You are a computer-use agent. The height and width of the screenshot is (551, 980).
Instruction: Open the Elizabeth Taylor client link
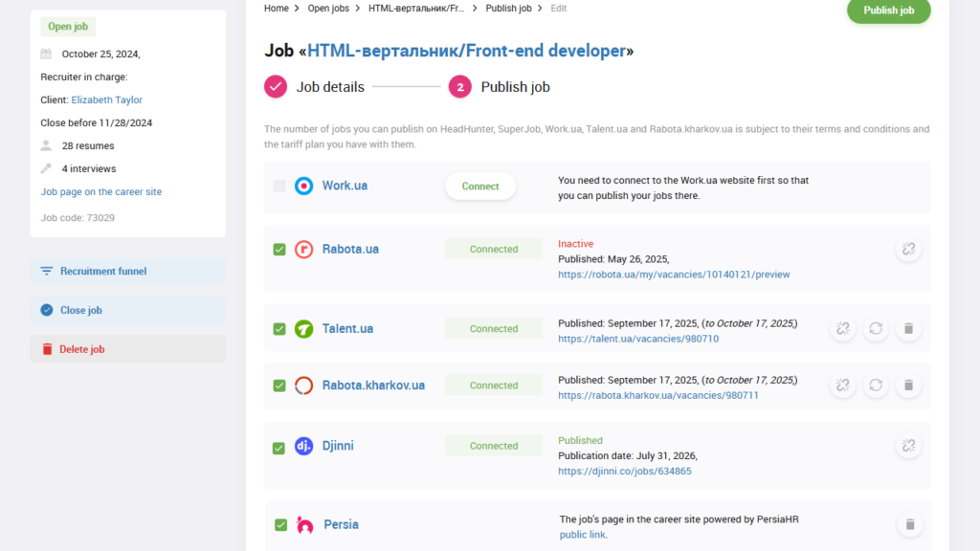click(x=107, y=99)
